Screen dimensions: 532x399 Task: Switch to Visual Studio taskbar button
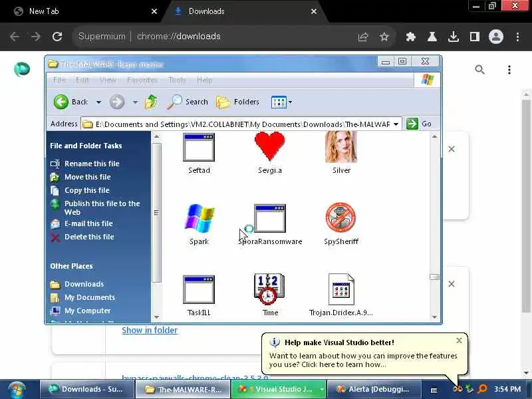coord(278,389)
